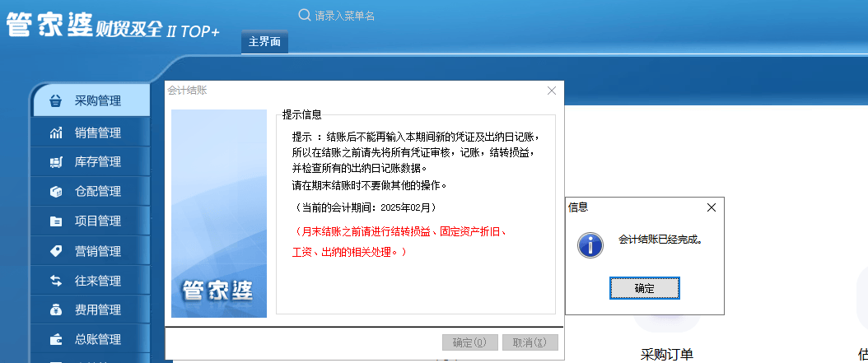The height and width of the screenshot is (363, 868).
Task: Open 库存管理 sidebar menu
Action: 91,162
